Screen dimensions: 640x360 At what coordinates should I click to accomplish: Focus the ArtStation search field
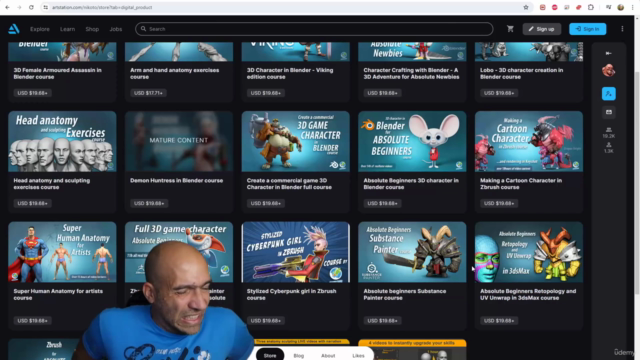click(314, 29)
